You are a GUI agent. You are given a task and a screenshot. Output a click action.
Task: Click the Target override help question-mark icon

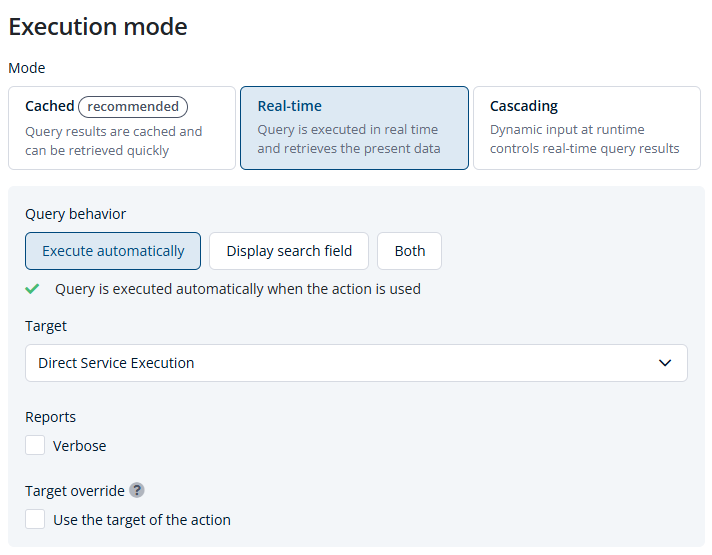[x=137, y=491]
